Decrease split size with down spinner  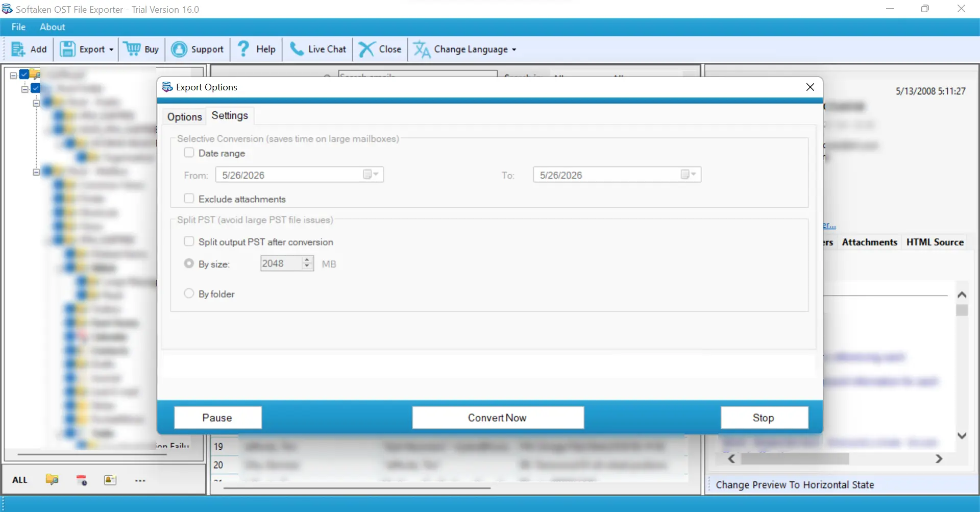307,267
